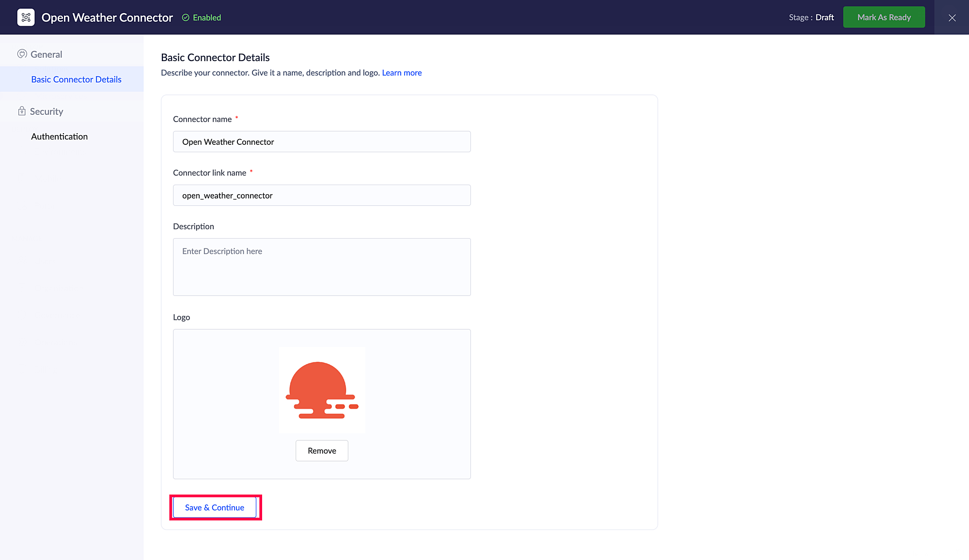Open the Learn more link

(402, 73)
